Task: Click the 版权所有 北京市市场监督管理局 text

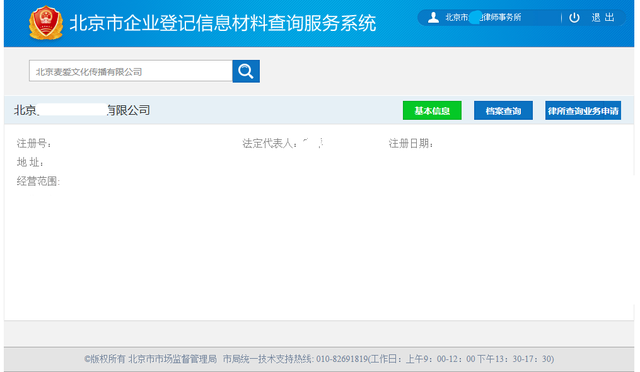Action: pyautogui.click(x=151, y=359)
